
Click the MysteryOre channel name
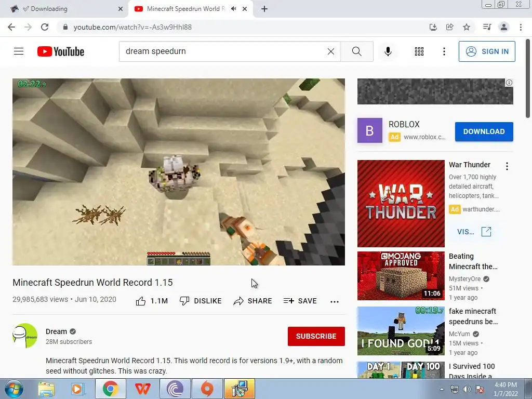click(x=465, y=279)
